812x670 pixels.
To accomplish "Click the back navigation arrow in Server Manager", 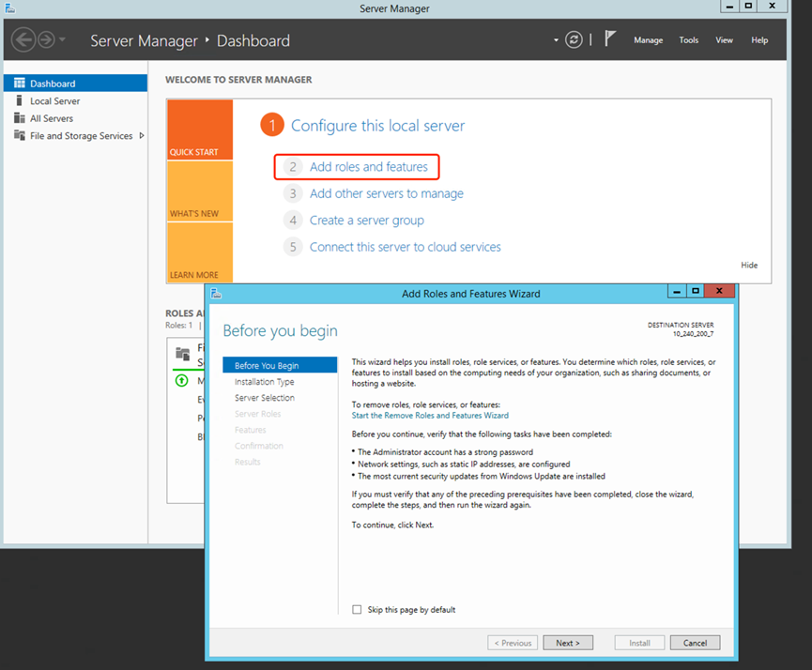I will [23, 39].
